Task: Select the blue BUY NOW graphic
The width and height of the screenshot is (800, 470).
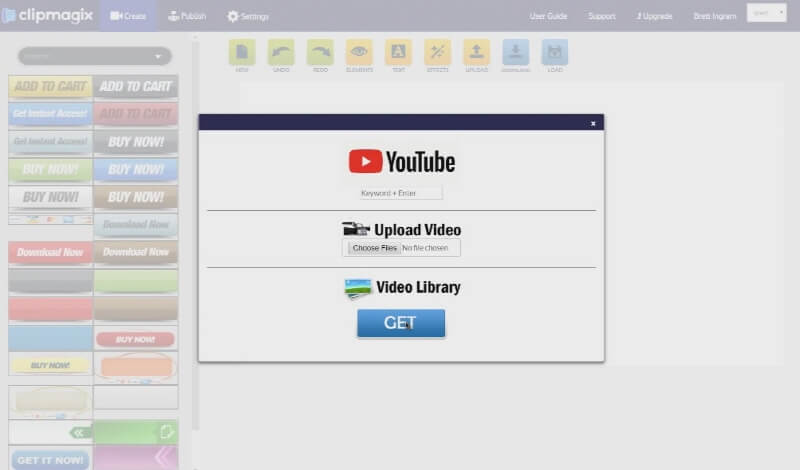Action: tap(136, 169)
